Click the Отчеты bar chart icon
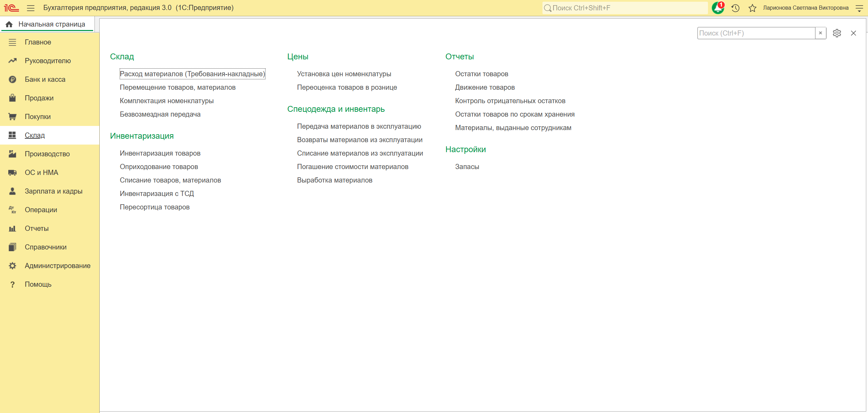 (x=12, y=228)
